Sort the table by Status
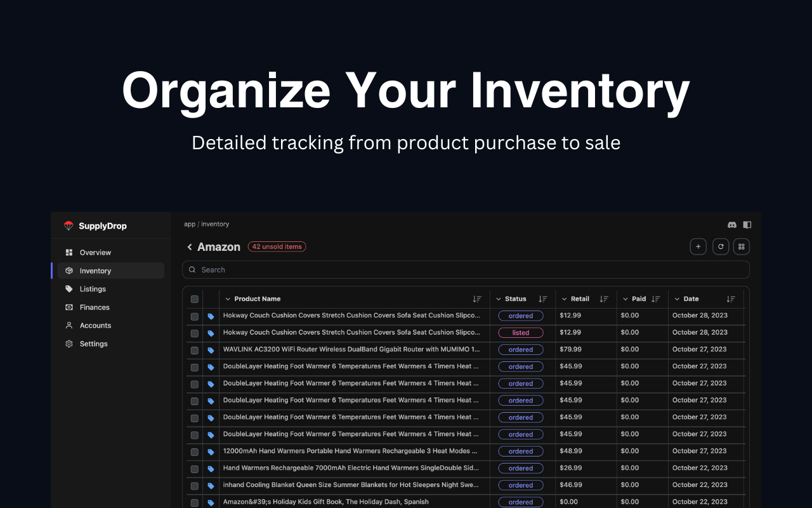Viewport: 812px width, 508px height. pyautogui.click(x=543, y=299)
